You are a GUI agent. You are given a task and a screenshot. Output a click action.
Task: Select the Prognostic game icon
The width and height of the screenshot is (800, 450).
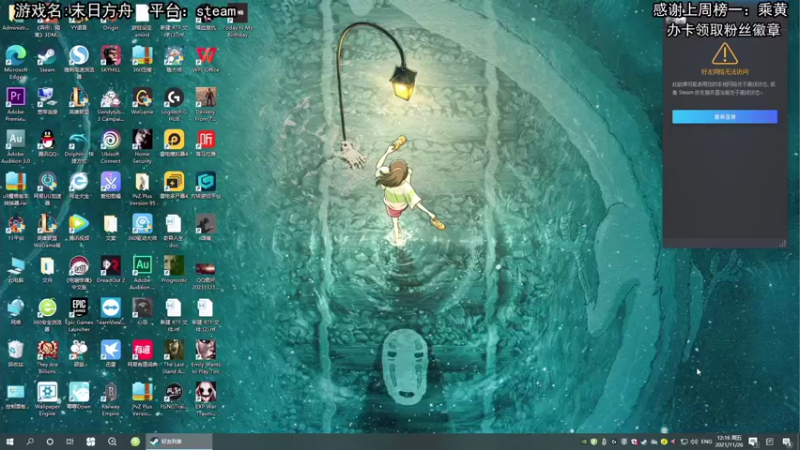click(174, 266)
